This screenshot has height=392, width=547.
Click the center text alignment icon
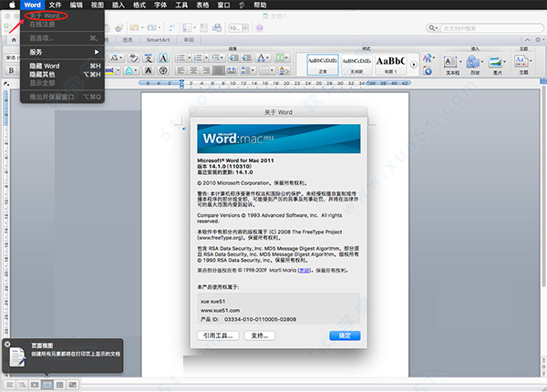pyautogui.click(x=193, y=70)
